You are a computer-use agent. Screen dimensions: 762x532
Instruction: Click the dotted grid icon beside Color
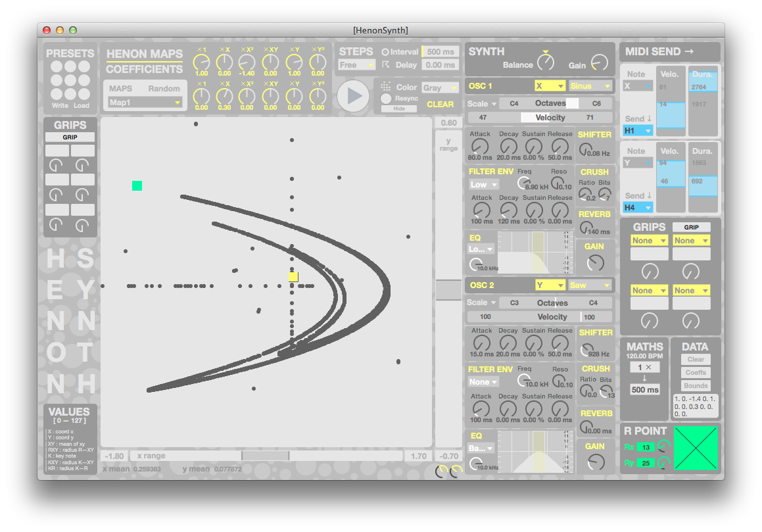[386, 87]
